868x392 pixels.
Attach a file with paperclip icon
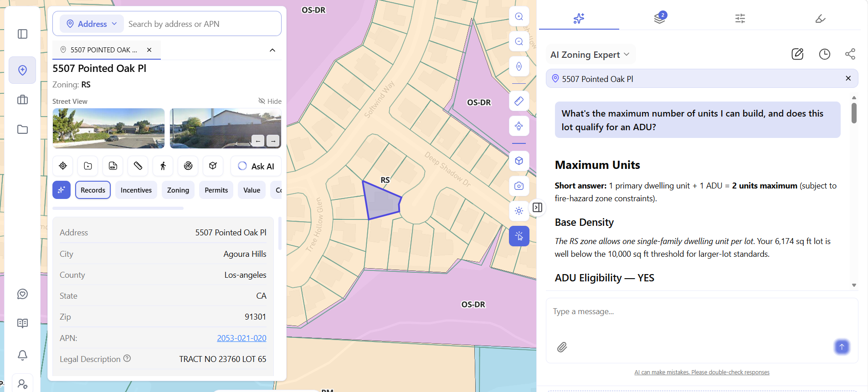[x=562, y=347]
